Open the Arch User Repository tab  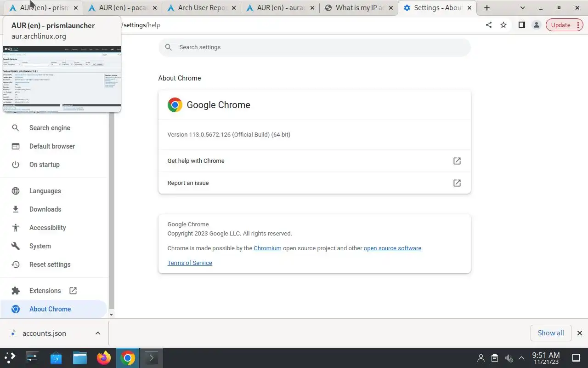201,8
